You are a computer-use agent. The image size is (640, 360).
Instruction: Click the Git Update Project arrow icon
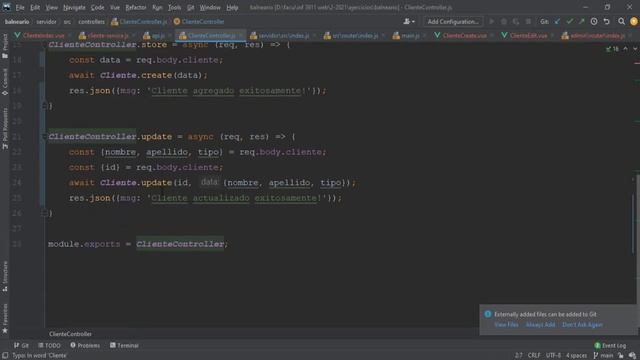pyautogui.click(x=557, y=22)
